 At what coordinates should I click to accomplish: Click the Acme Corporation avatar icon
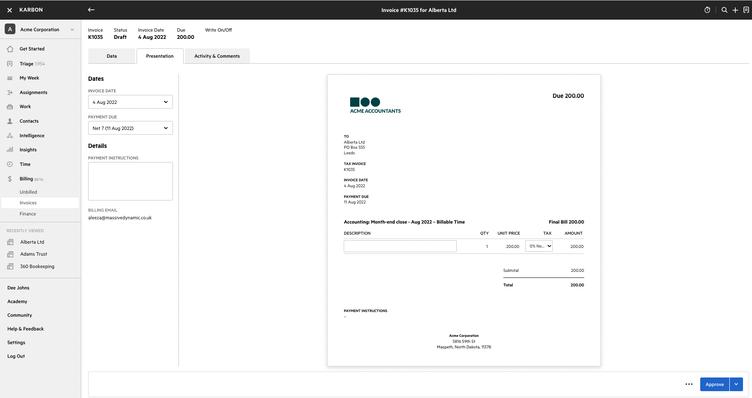tap(10, 29)
